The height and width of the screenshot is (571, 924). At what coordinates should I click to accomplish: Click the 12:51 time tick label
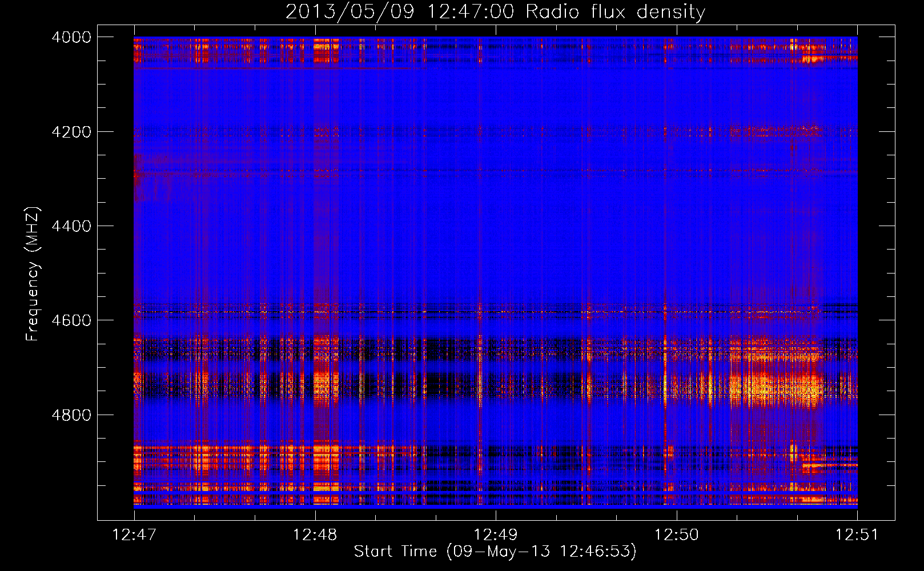point(857,535)
